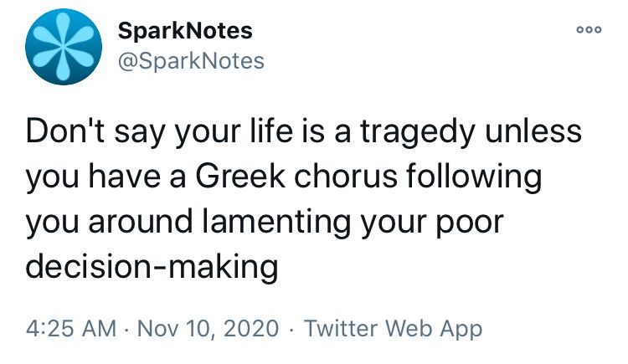Open the @SparkNotes handle link
628x364 pixels.
[191, 61]
